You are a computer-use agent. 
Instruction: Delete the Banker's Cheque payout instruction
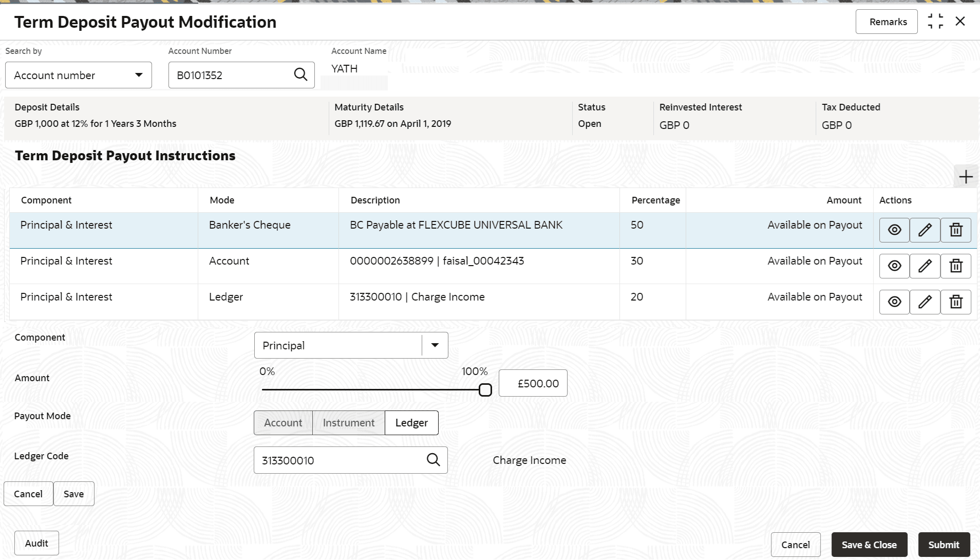[955, 230]
